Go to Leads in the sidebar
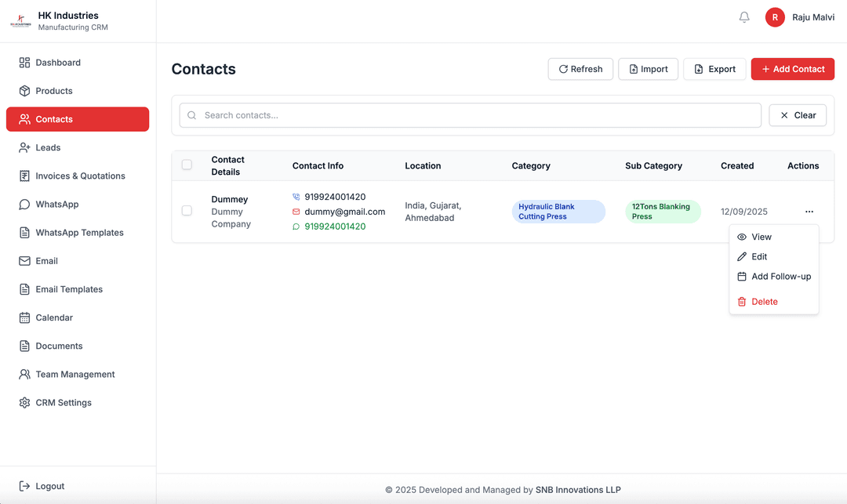847x504 pixels. pos(77,147)
